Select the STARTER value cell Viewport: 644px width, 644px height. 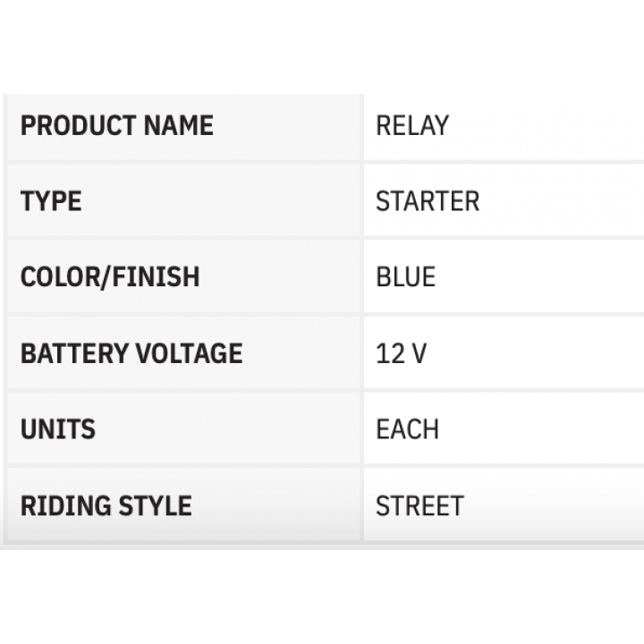pyautogui.click(x=504, y=201)
